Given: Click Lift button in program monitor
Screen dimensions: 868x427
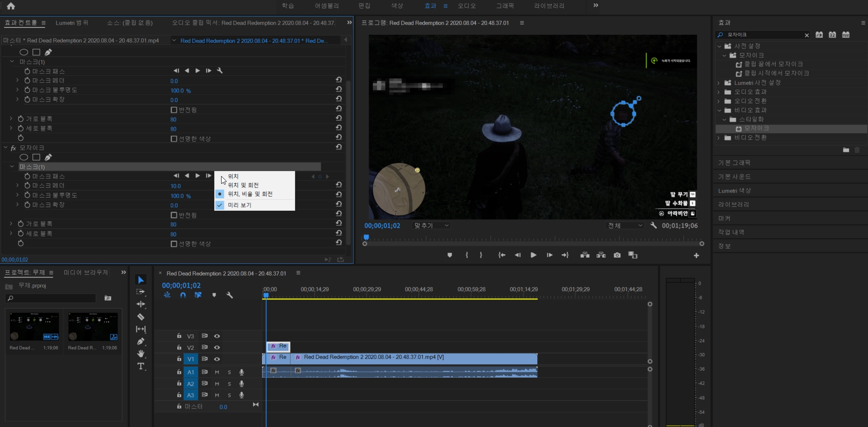Looking at the screenshot, I should 585,255.
